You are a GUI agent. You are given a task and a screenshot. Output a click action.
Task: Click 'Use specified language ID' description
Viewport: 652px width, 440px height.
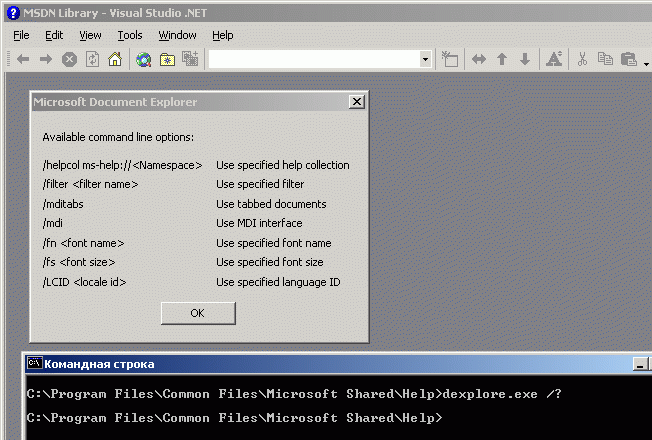click(x=278, y=282)
